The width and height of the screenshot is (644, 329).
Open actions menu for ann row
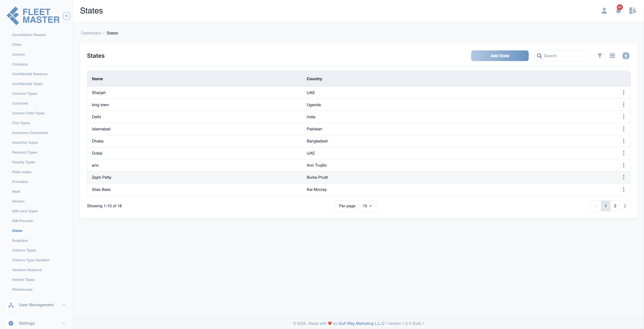[624, 165]
